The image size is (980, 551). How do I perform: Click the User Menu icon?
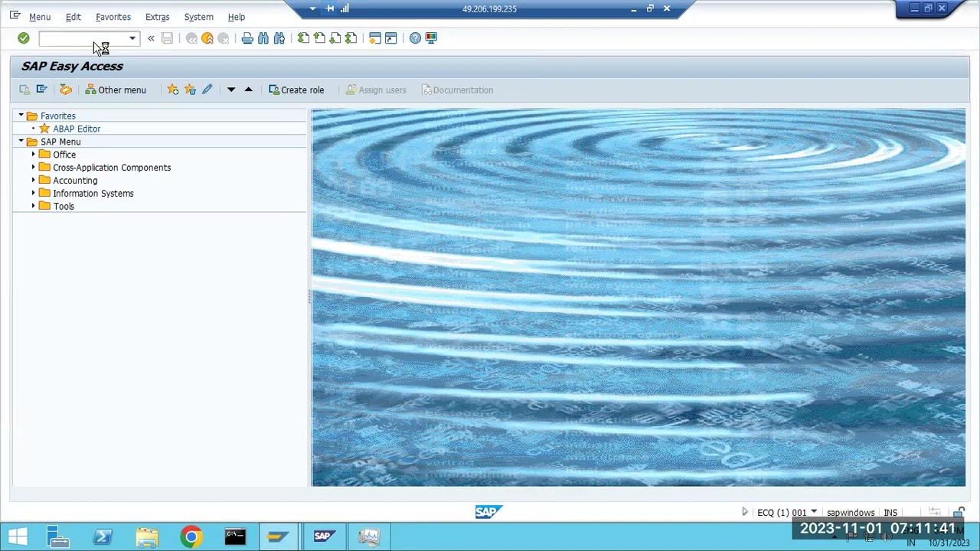coord(25,90)
